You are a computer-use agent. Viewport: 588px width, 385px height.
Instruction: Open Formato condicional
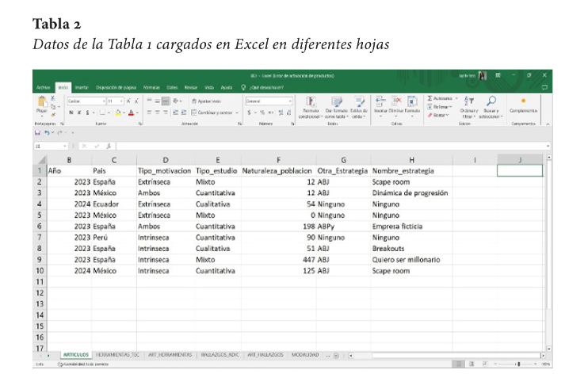pos(311,108)
